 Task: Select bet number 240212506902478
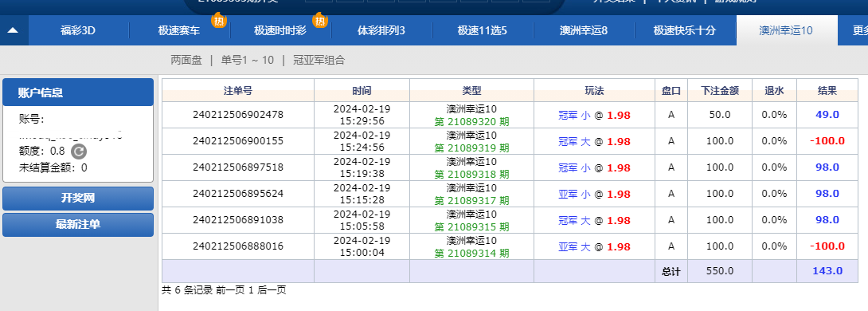click(x=238, y=115)
